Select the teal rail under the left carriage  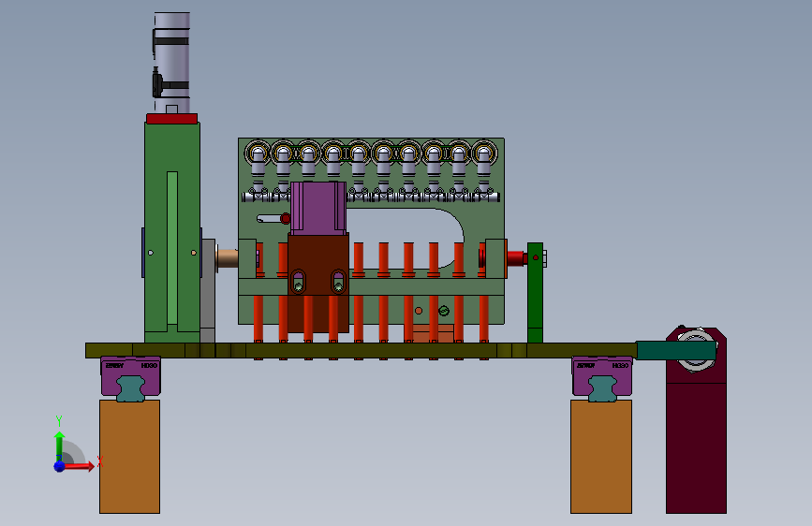[x=130, y=389]
